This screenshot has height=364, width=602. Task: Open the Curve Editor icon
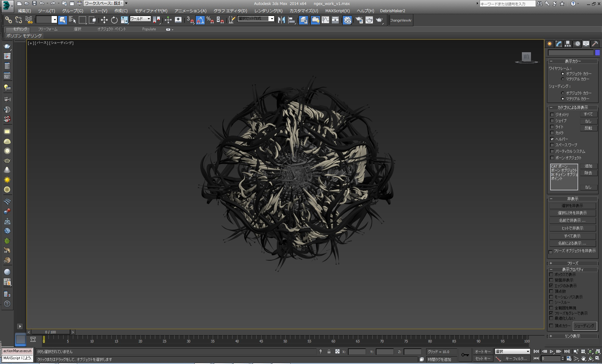tap(325, 20)
